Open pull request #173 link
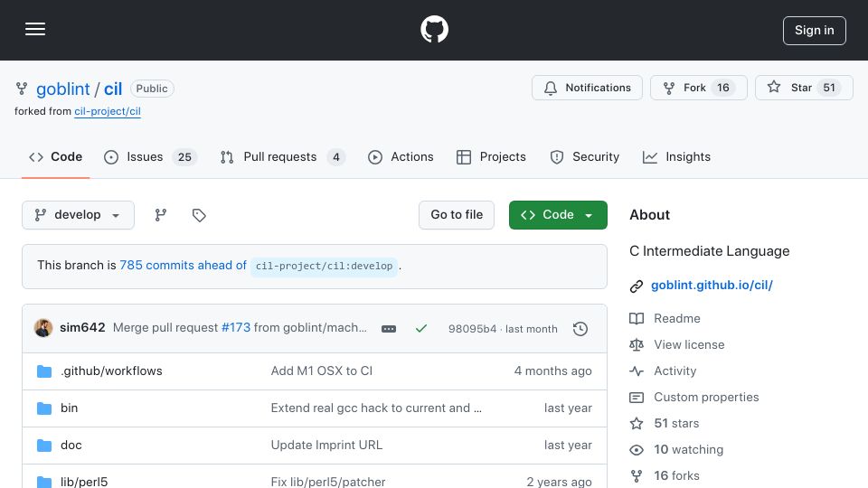Screen dimensions: 868x488 point(236,327)
